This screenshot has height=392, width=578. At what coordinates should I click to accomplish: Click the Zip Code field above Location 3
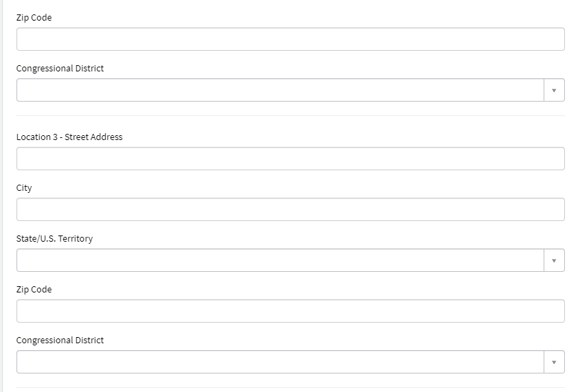click(290, 39)
